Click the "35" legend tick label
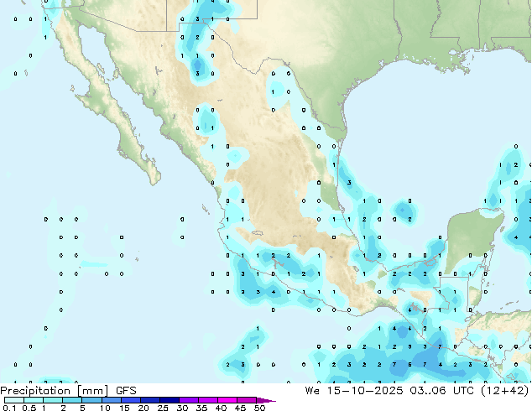The width and height of the screenshot is (532, 411). click(201, 408)
